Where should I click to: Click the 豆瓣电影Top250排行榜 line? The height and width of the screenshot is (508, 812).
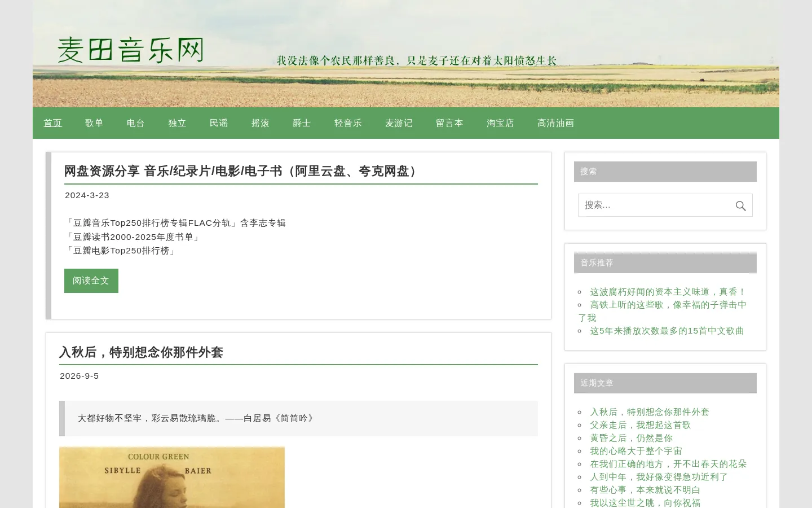click(x=121, y=251)
